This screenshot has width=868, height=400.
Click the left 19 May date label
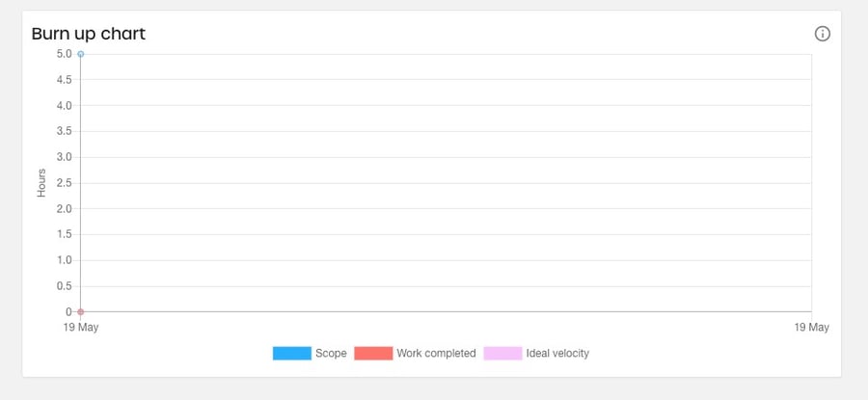coord(81,328)
